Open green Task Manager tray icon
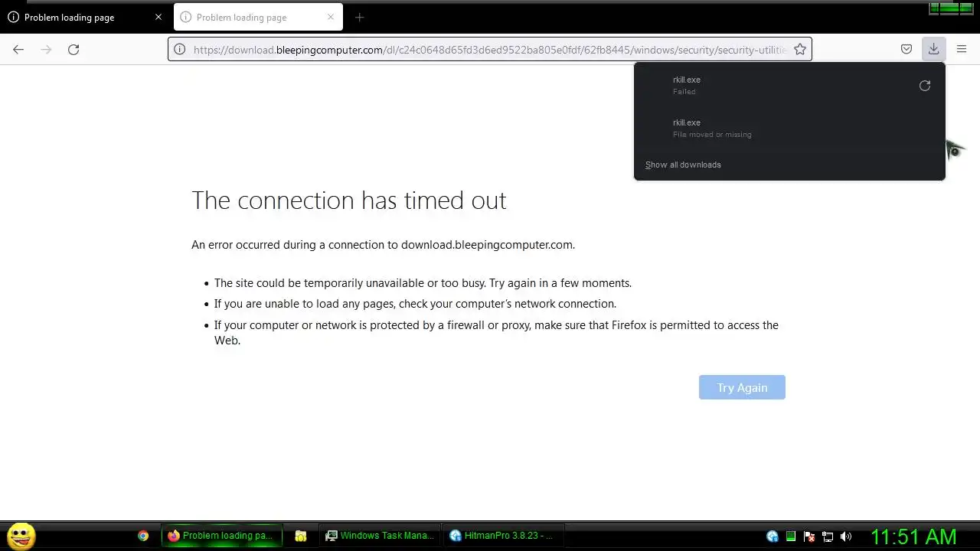This screenshot has width=980, height=551. tap(791, 536)
